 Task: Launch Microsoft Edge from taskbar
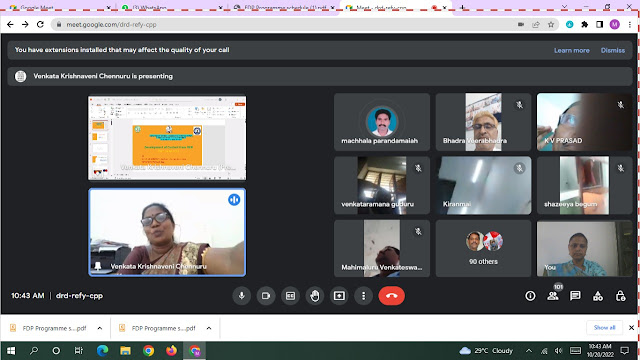pyautogui.click(x=102, y=351)
